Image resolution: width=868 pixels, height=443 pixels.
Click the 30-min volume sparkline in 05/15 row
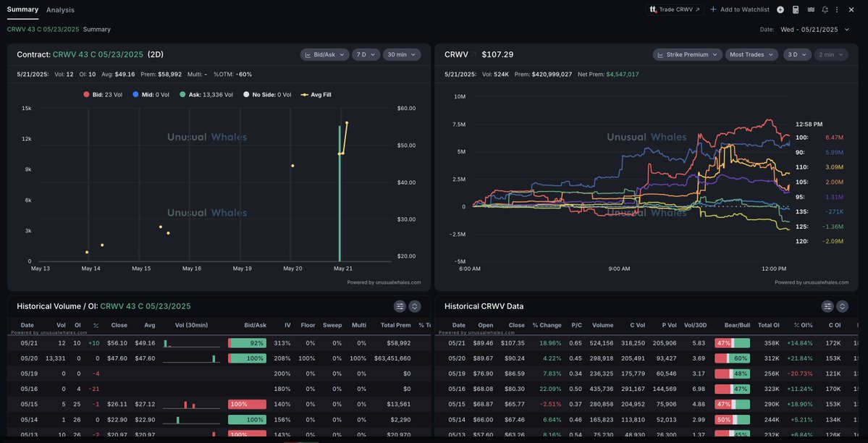click(x=191, y=404)
